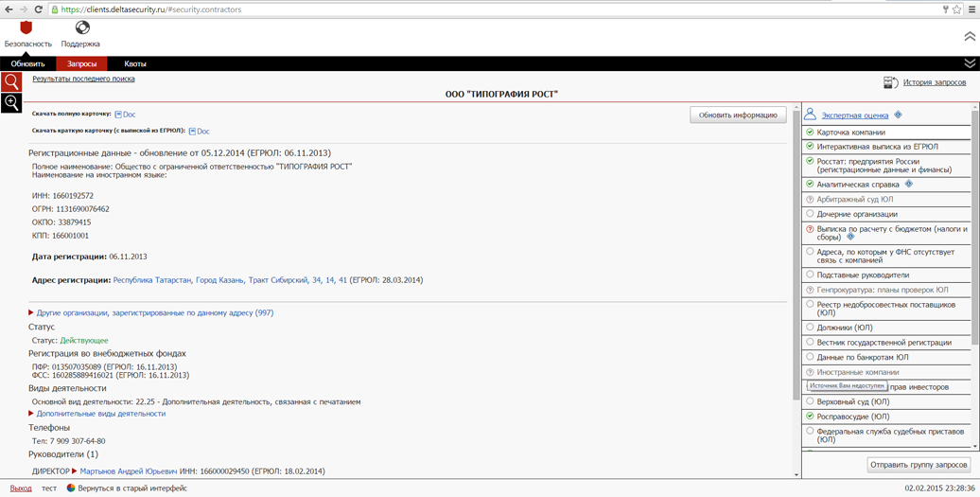Viewport: 980px width, 497px height.
Task: Click diamond info icon beside Аналитическая справка
Action: coord(909,185)
